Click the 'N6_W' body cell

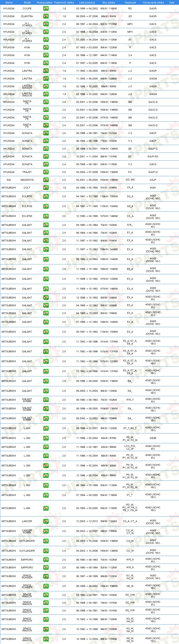[x=130, y=586]
